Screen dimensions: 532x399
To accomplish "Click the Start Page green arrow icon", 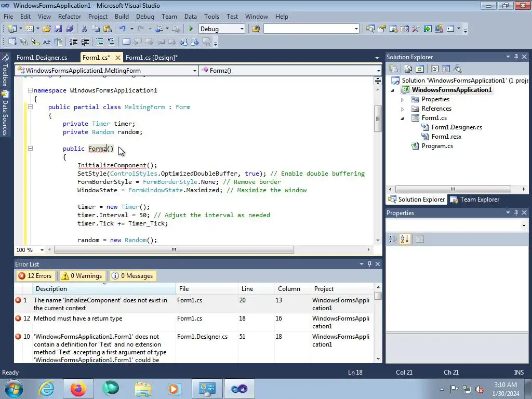I will [428, 29].
